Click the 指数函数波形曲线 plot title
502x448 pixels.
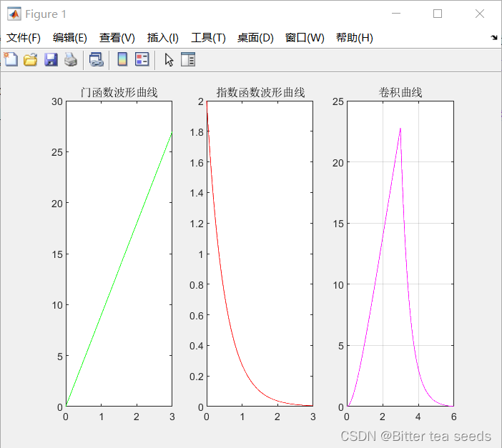point(260,92)
